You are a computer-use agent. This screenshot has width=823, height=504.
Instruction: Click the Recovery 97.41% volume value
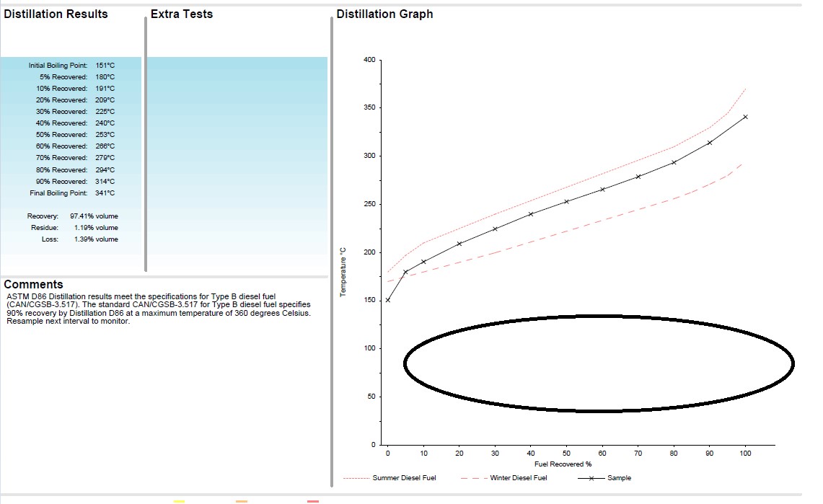94,216
